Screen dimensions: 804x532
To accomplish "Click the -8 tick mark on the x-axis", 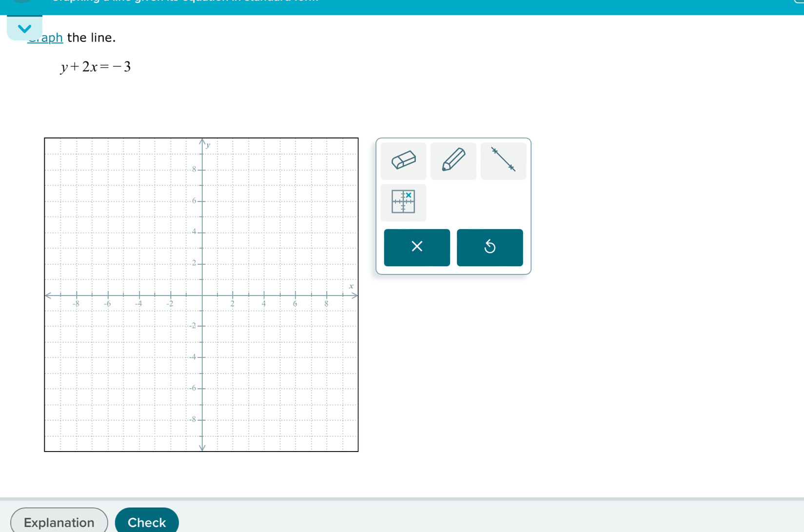I will [77, 295].
